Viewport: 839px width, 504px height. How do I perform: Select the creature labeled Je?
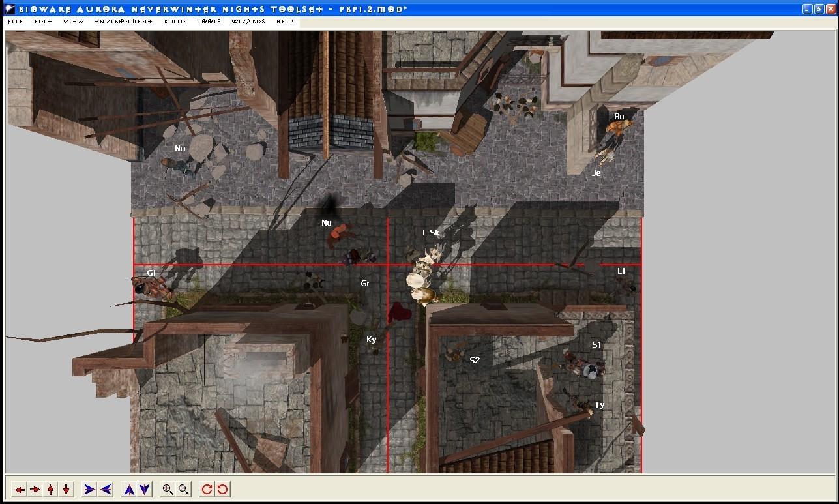tap(605, 156)
